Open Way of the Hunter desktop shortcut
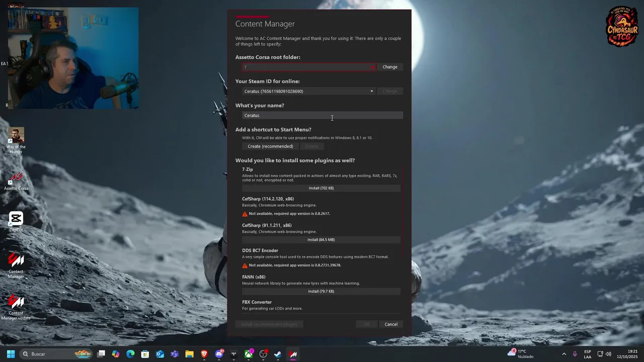 click(16, 141)
